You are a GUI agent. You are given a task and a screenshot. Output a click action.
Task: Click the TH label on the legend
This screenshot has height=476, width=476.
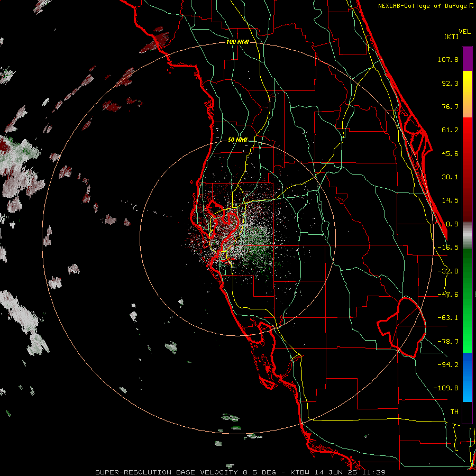(x=454, y=411)
